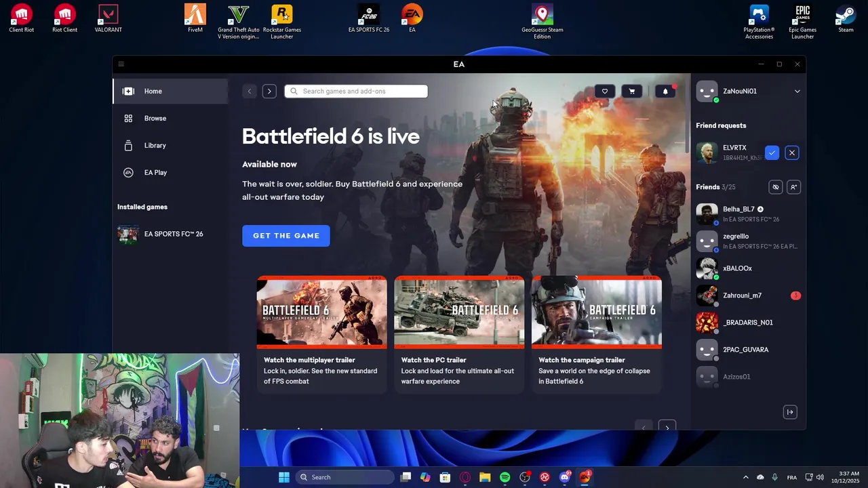Image resolution: width=868 pixels, height=488 pixels.
Task: Select friend _BRADARIS_N01
Action: pyautogui.click(x=749, y=323)
